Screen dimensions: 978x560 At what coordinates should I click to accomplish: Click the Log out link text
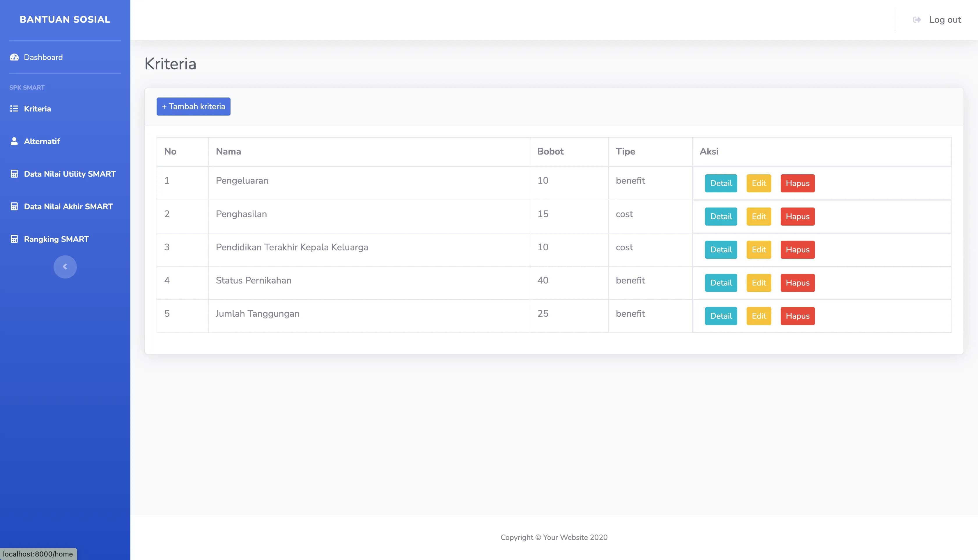pyautogui.click(x=945, y=20)
